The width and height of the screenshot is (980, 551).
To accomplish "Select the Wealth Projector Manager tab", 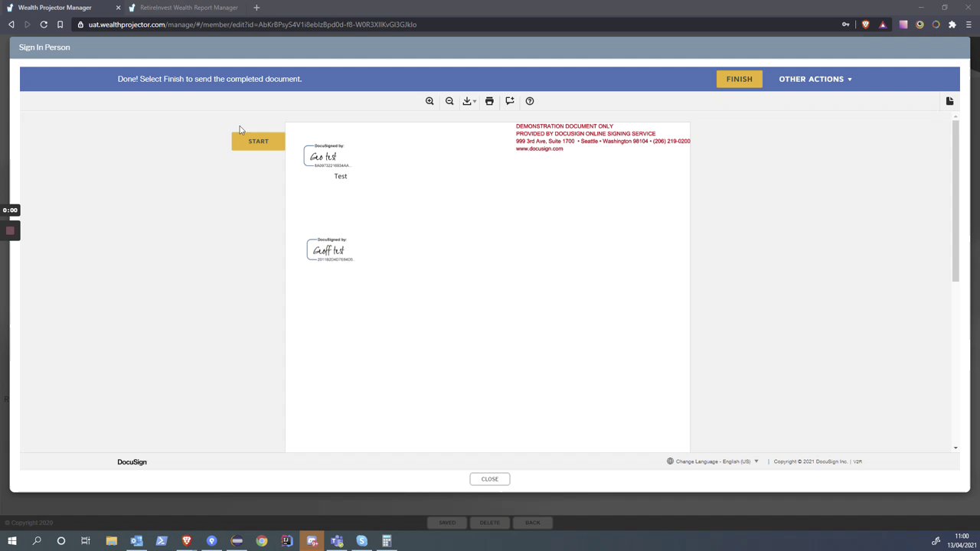I will 55,8.
